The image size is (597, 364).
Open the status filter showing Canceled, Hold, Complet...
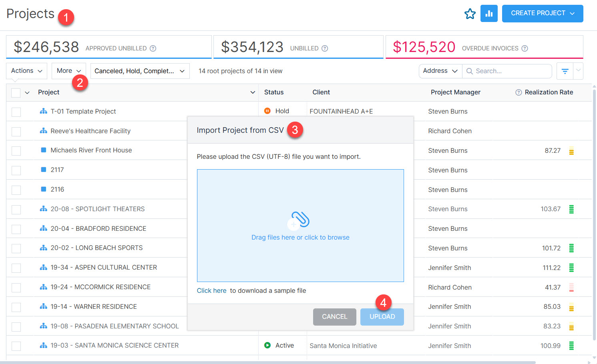pyautogui.click(x=140, y=71)
